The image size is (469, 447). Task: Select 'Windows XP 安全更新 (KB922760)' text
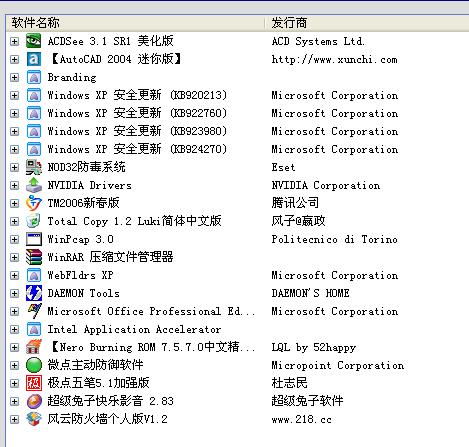137,113
